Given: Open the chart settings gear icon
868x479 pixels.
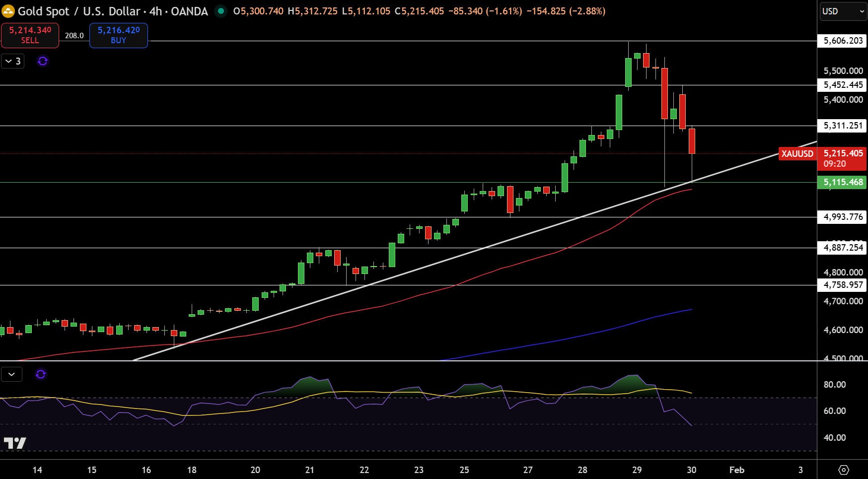Looking at the screenshot, I should point(844,470).
